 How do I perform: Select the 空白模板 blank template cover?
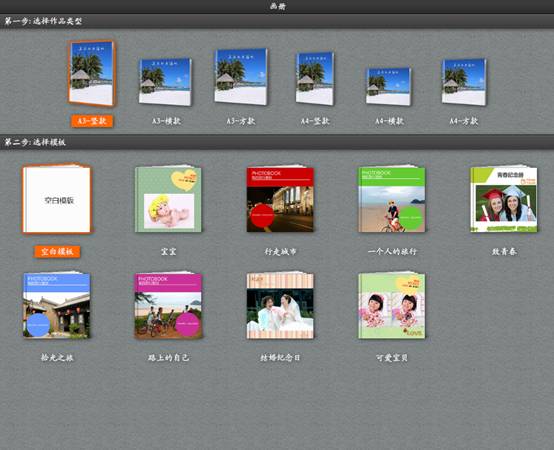tap(57, 199)
